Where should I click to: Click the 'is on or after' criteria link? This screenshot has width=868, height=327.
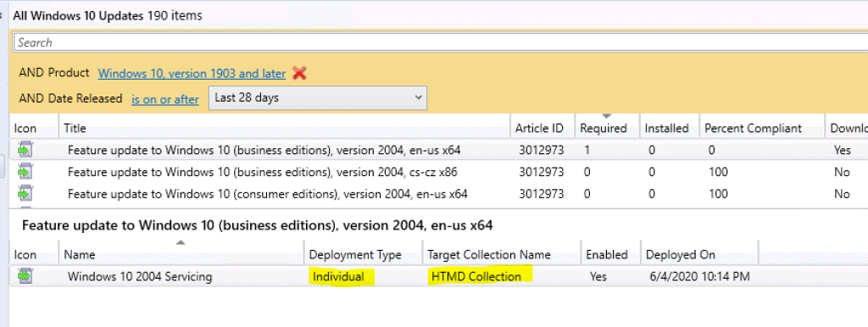coord(165,100)
